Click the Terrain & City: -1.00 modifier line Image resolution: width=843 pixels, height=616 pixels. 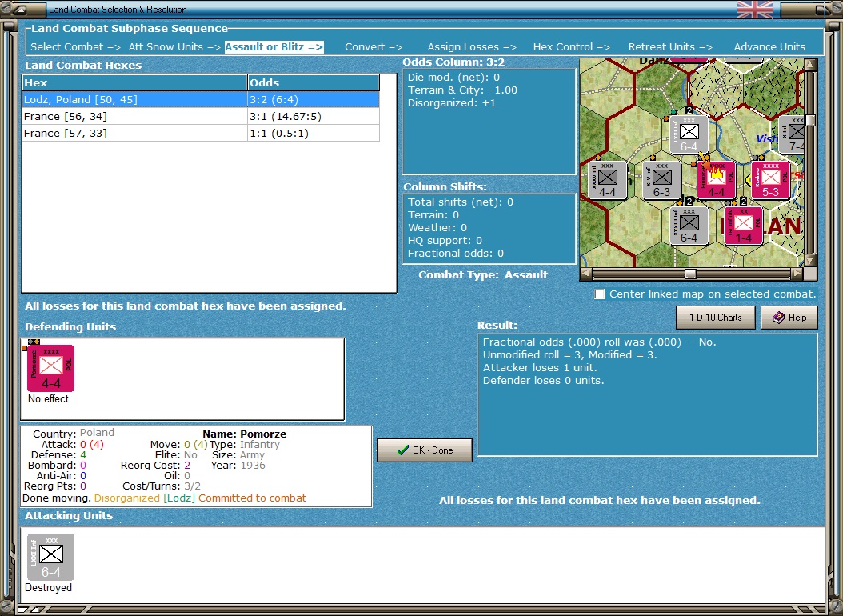tap(462, 90)
